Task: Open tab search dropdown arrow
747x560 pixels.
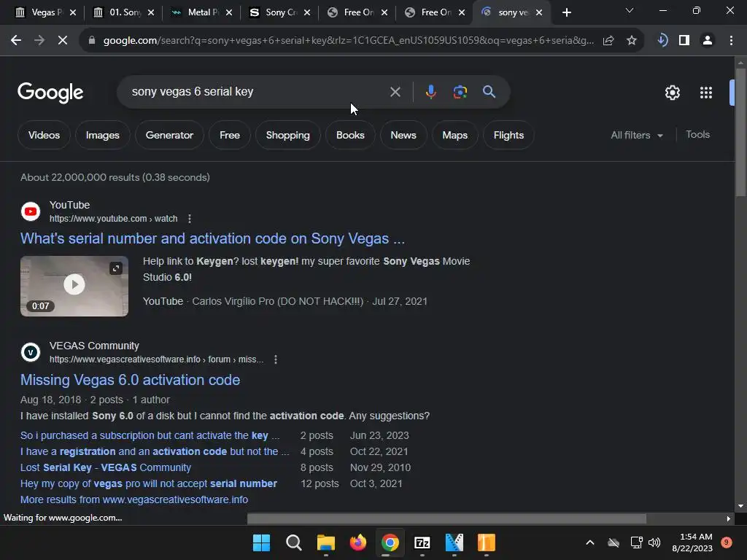Action: [x=630, y=10]
